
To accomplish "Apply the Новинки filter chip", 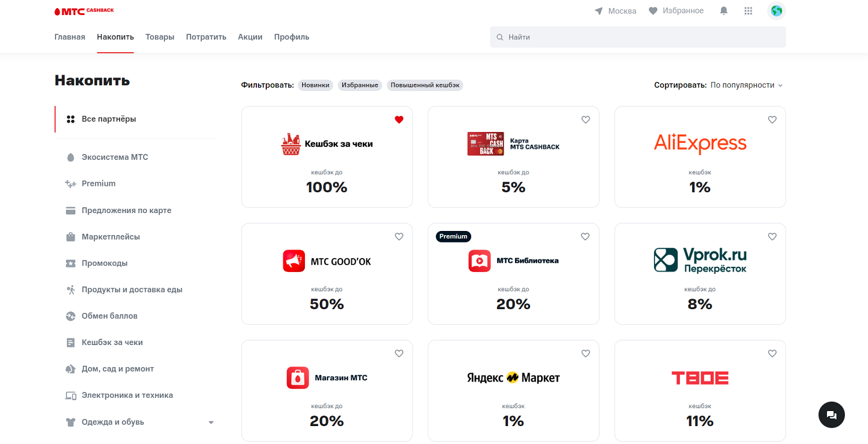I will tap(315, 85).
